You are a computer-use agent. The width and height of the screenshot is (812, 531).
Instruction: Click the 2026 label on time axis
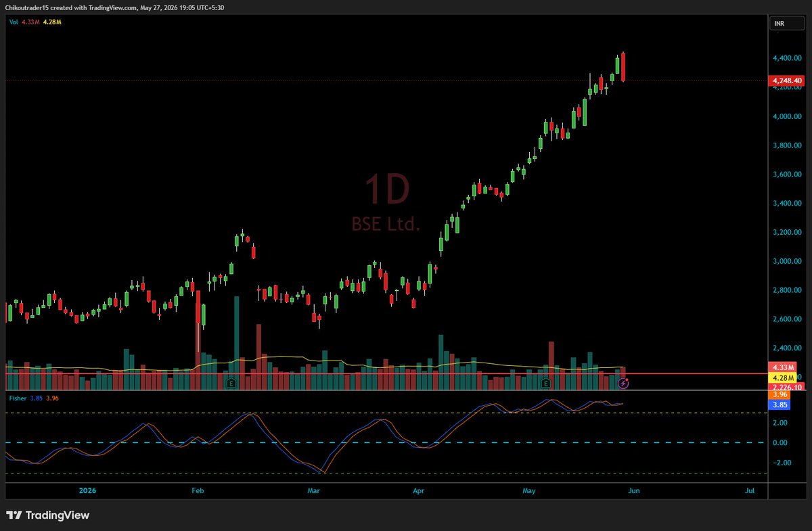pyautogui.click(x=88, y=490)
